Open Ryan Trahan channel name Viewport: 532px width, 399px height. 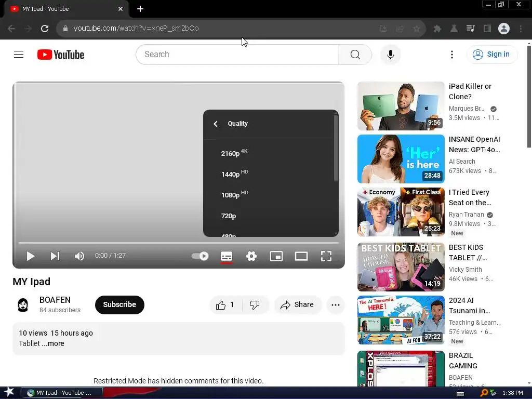coord(466,215)
